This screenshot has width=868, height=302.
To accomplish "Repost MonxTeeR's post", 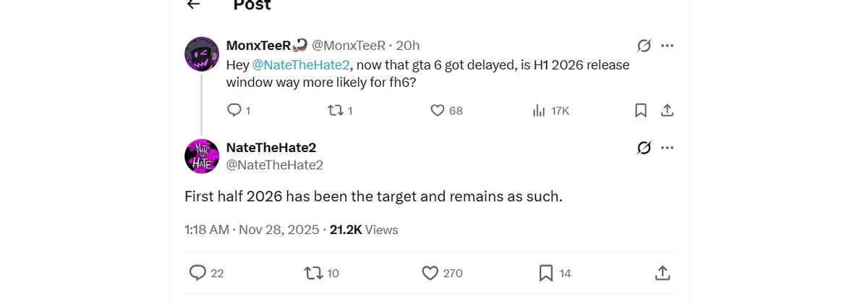I will tap(335, 110).
